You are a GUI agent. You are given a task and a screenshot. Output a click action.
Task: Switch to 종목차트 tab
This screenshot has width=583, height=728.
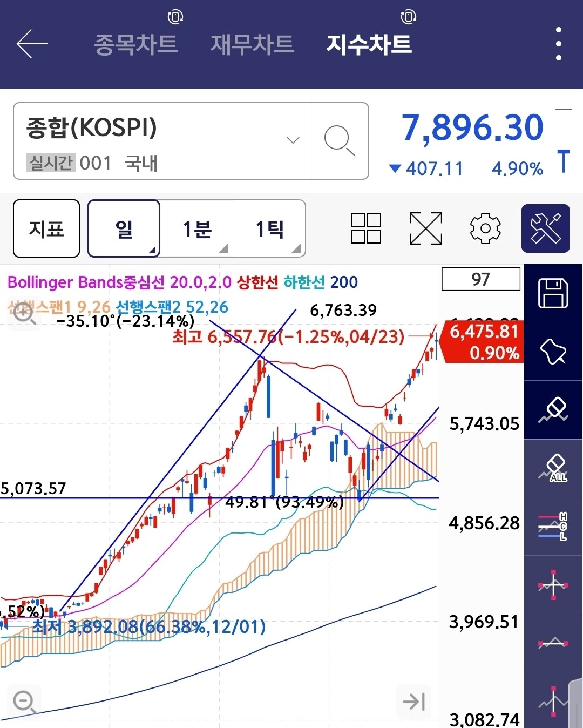[x=135, y=44]
